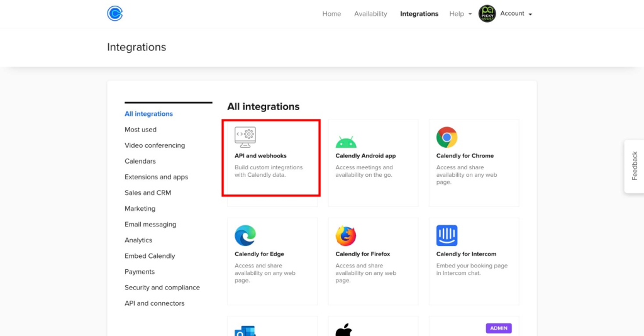Filter by Analytics category

[x=138, y=240]
